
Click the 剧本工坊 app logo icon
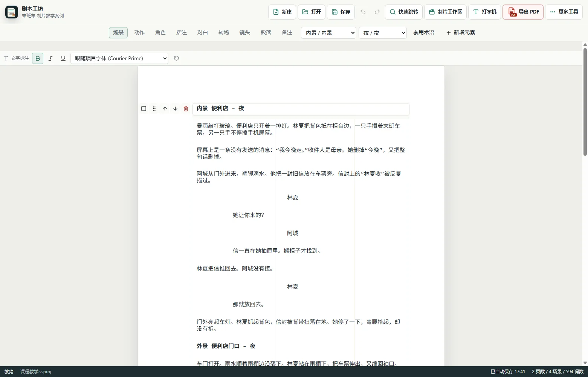click(12, 12)
